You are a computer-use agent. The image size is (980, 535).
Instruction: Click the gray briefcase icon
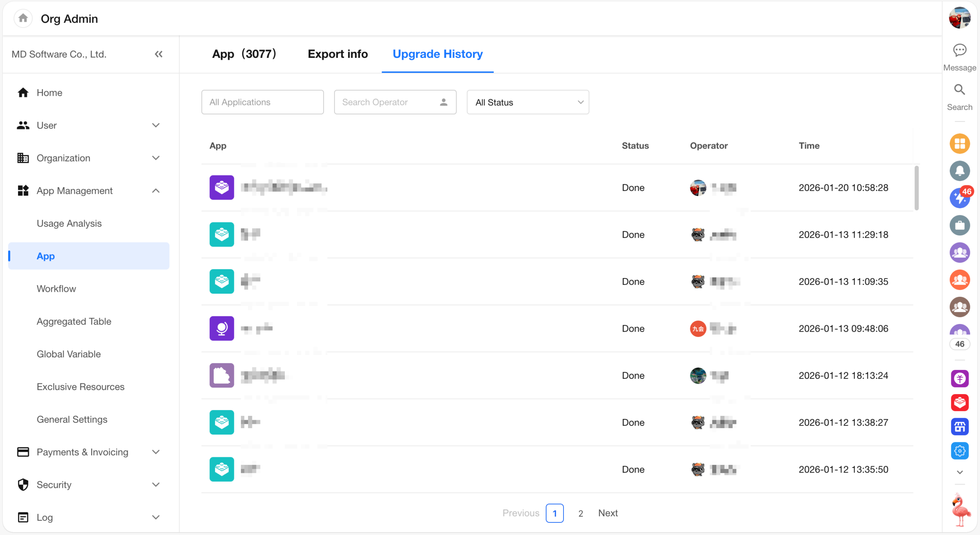click(x=959, y=225)
